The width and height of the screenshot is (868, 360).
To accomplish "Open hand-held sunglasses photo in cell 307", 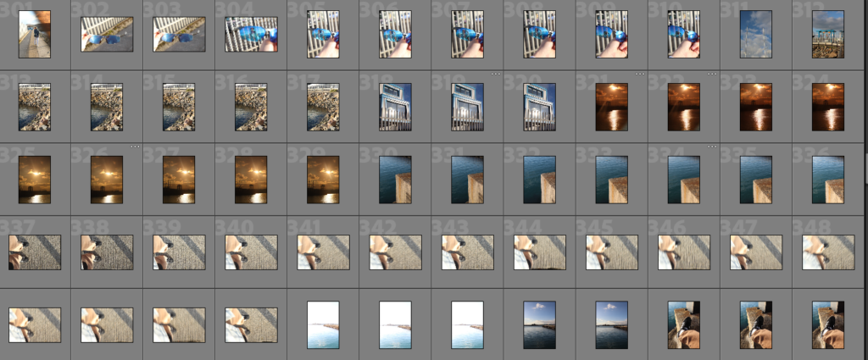I will [468, 34].
